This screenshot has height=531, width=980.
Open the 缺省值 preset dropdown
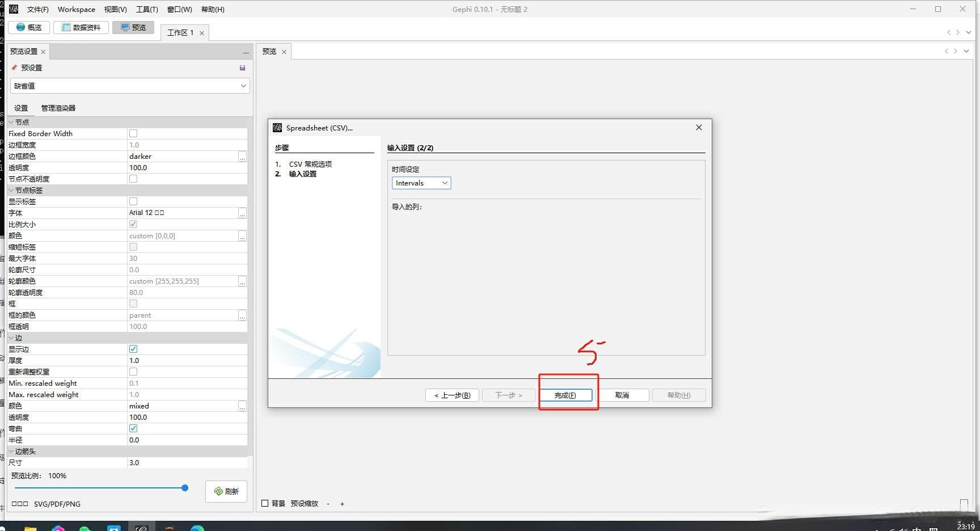tap(130, 86)
